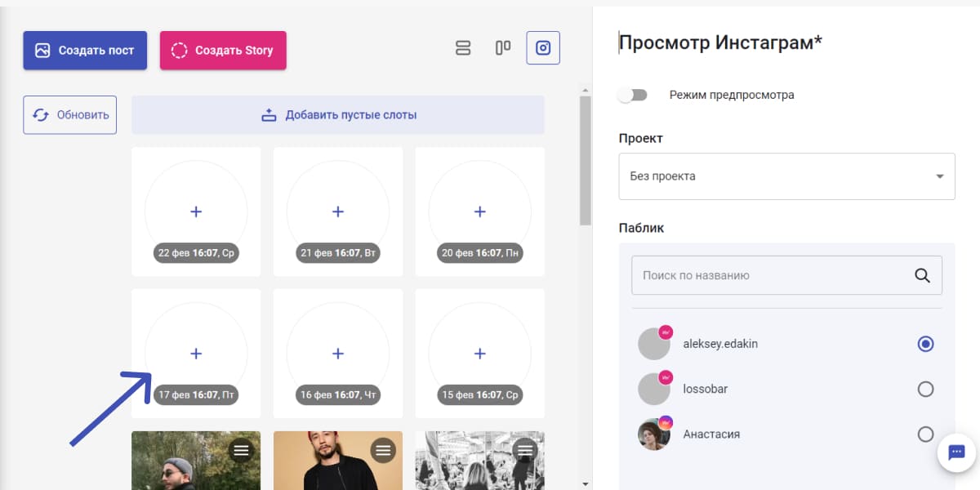The height and width of the screenshot is (490, 980).
Task: Open menu on the third post thumbnail
Action: tap(524, 450)
